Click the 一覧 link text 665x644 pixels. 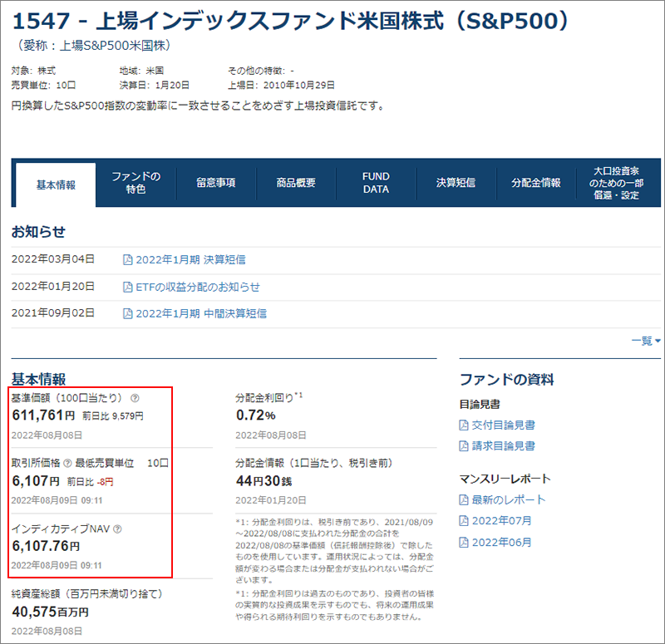tap(642, 341)
